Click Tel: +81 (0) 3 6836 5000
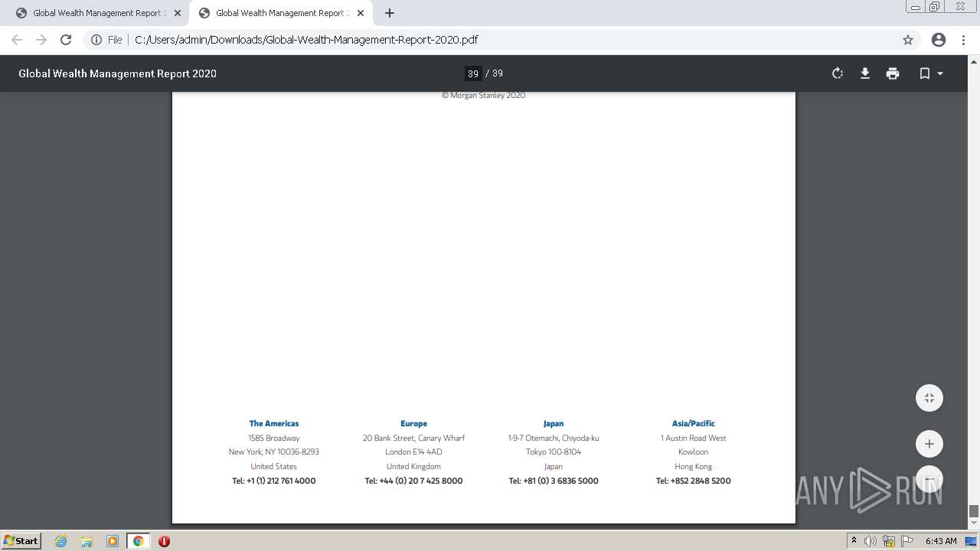Viewport: 980px width, 551px height. coord(554,481)
